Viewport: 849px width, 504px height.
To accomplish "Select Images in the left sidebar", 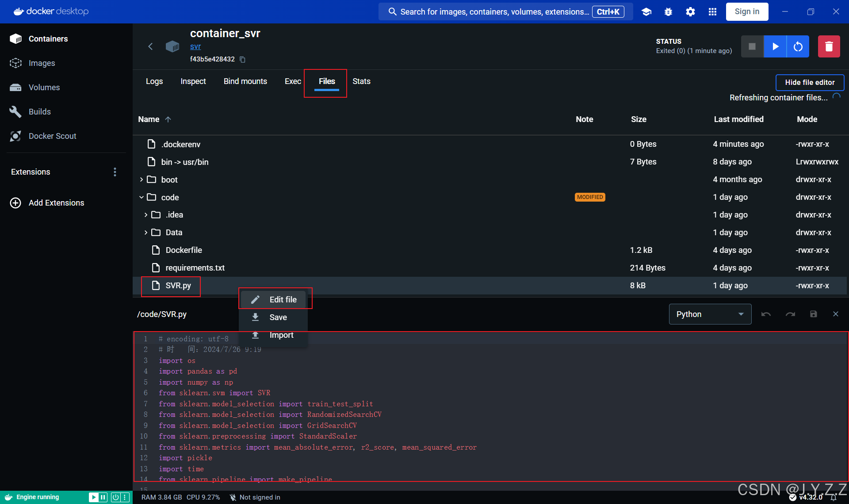I will click(42, 63).
